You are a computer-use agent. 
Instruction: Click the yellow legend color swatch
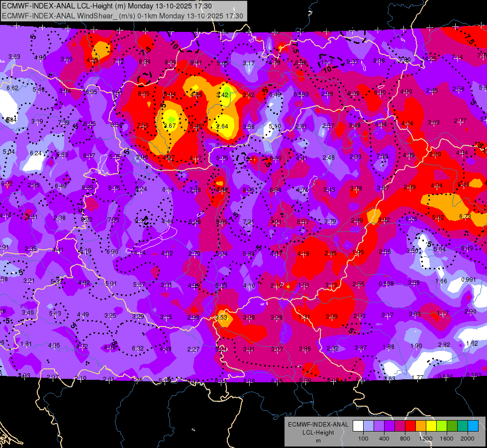(431, 426)
